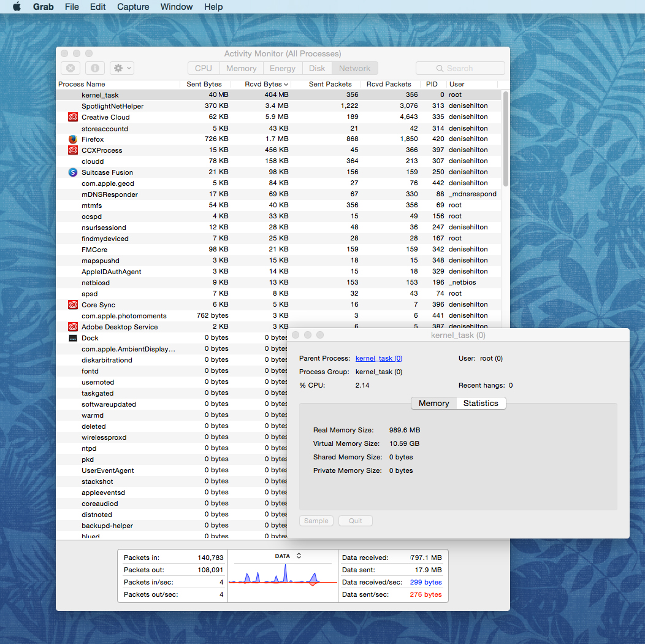The image size is (645, 644).
Task: Click the Data sent/sec value 276 bytes
Action: click(426, 594)
